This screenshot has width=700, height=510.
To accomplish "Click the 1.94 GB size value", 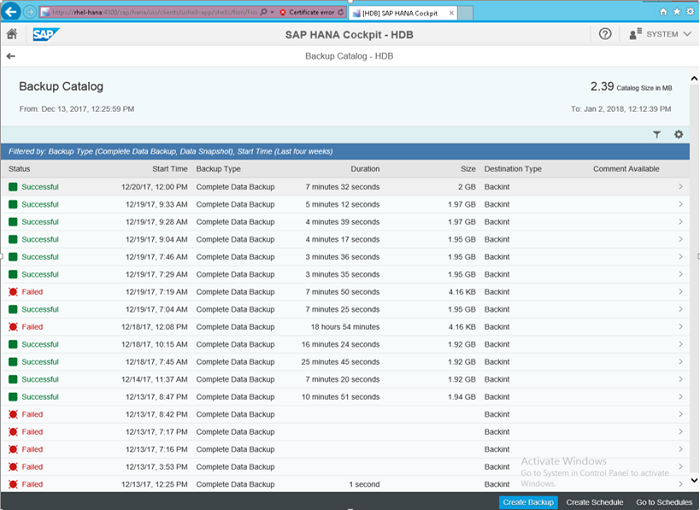I will tap(462, 397).
